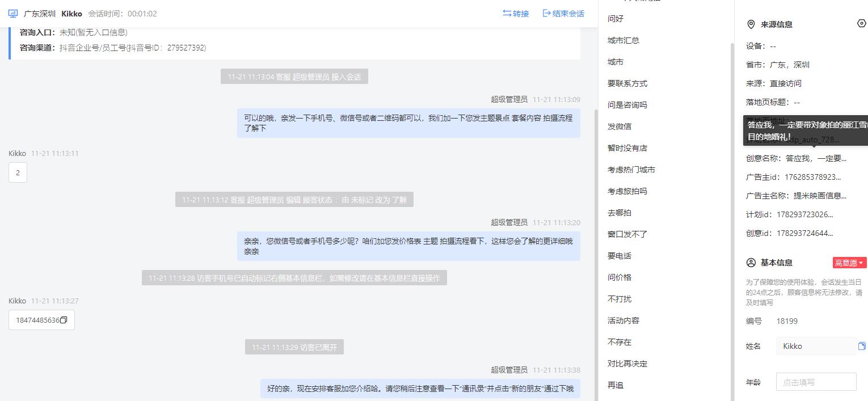Click the monitor icon beside 广东深圳

click(x=13, y=14)
